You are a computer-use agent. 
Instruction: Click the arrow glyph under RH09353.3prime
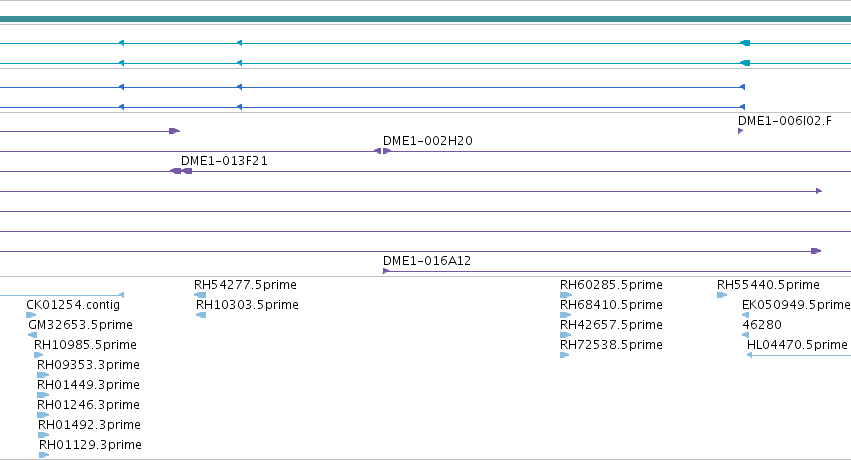[43, 375]
